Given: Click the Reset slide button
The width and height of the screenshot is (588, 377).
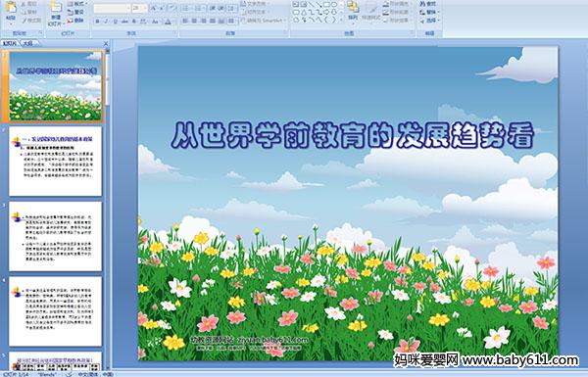Looking at the screenshot, I should [x=76, y=13].
